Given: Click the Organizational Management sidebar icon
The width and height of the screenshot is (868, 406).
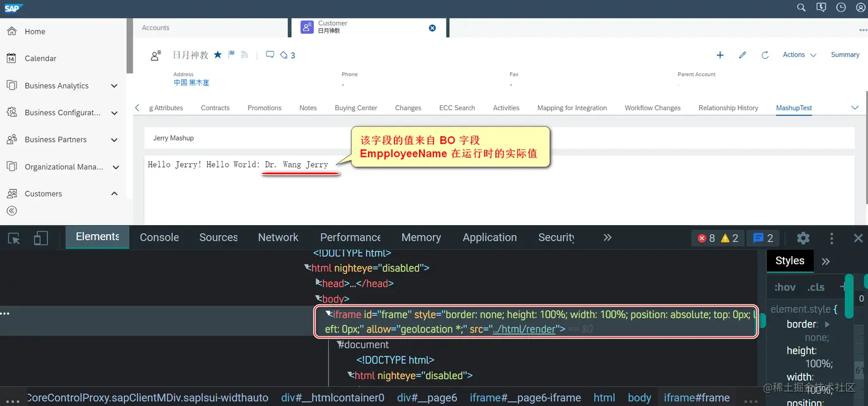Looking at the screenshot, I should click(x=11, y=166).
